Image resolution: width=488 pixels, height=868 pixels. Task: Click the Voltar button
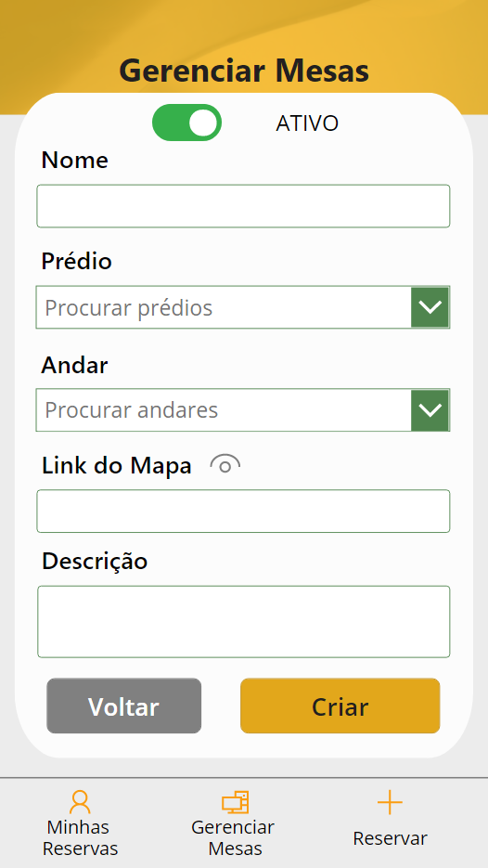click(x=124, y=706)
